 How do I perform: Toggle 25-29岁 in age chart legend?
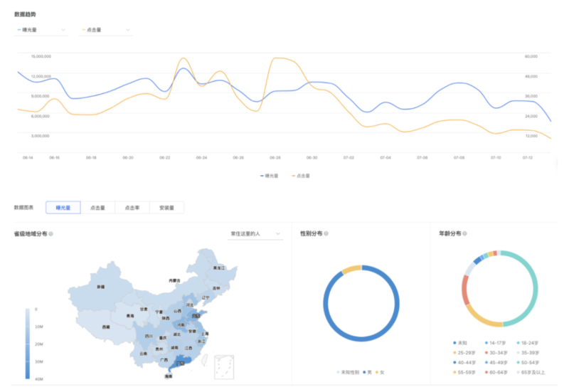coord(465,352)
